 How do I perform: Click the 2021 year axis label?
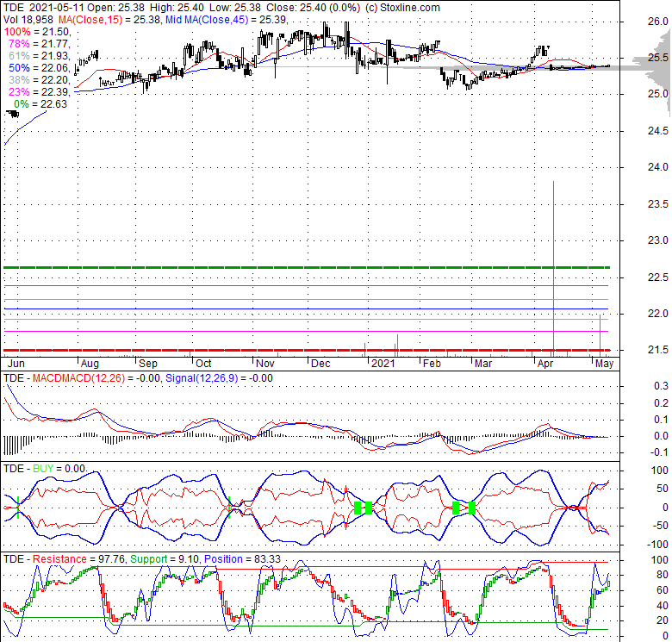[383, 364]
